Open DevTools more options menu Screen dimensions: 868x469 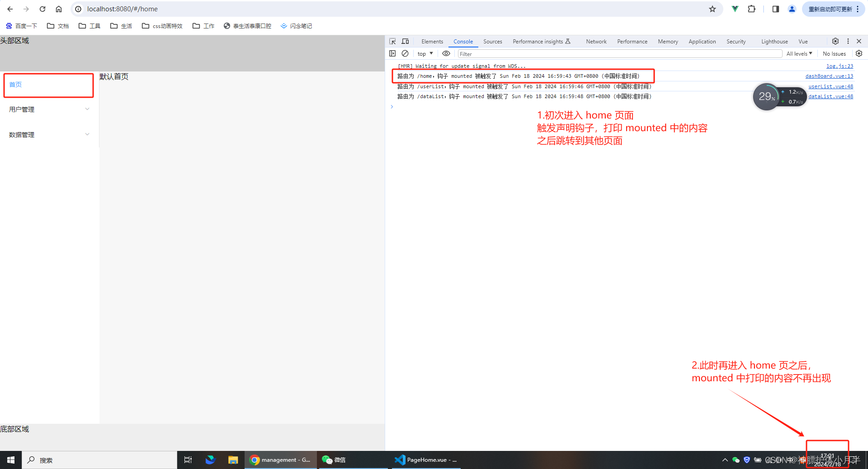pyautogui.click(x=848, y=41)
